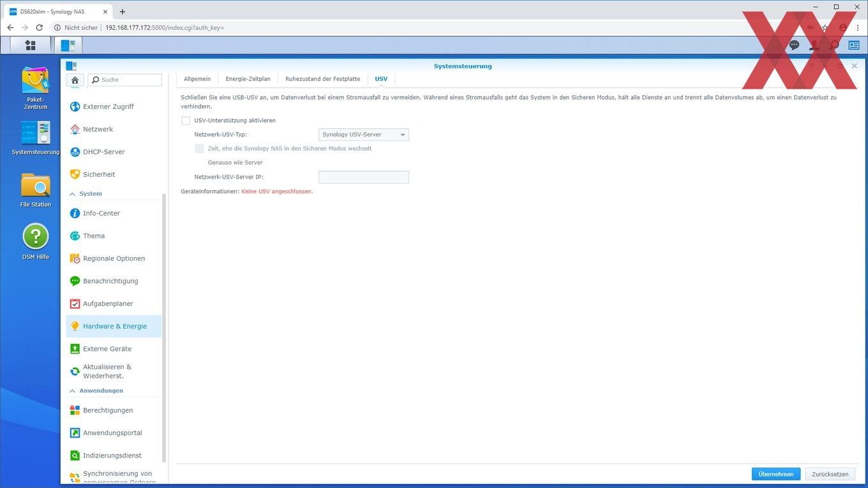Collapse the System section

[72, 194]
